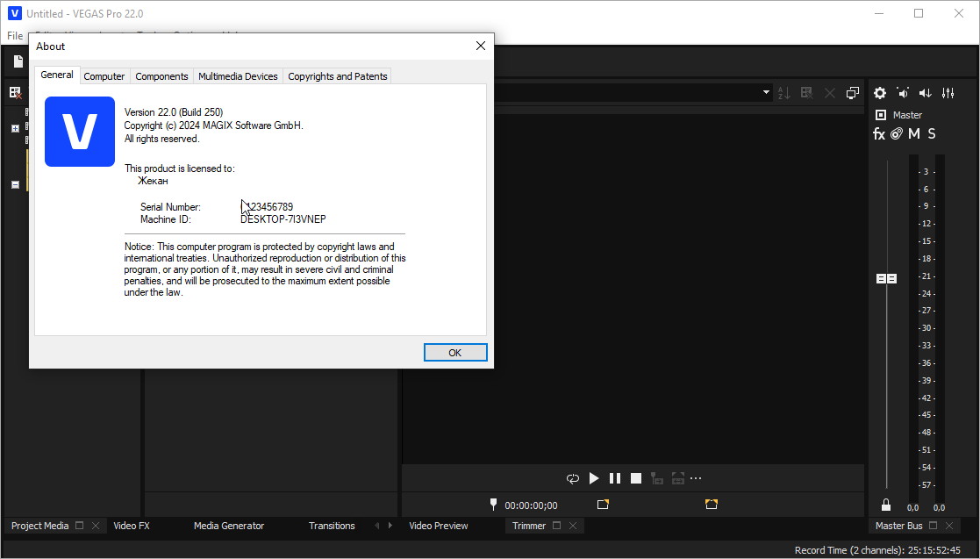The width and height of the screenshot is (980, 559).
Task: Click the marker icon beside the timecode
Action: pos(493,504)
